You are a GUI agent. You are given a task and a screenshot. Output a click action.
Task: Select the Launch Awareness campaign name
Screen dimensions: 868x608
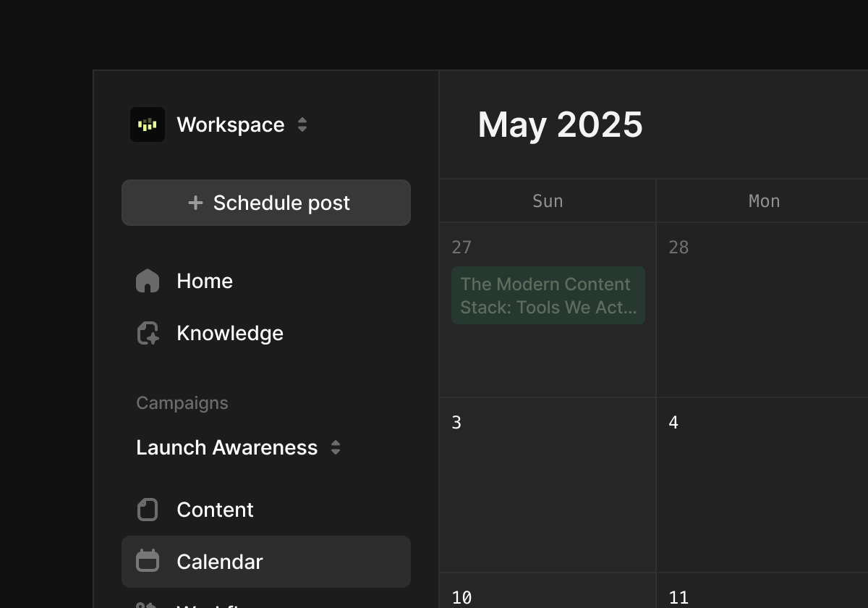[x=226, y=447]
